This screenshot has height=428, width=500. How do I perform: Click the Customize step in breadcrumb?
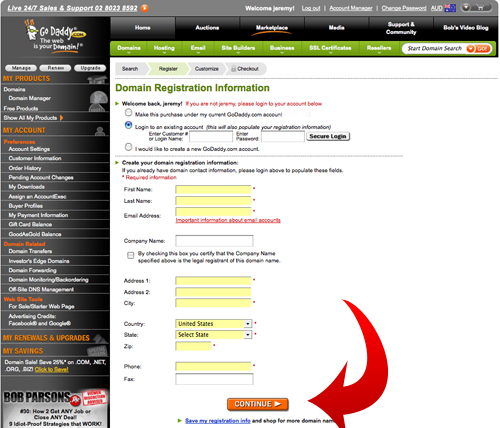click(x=206, y=69)
